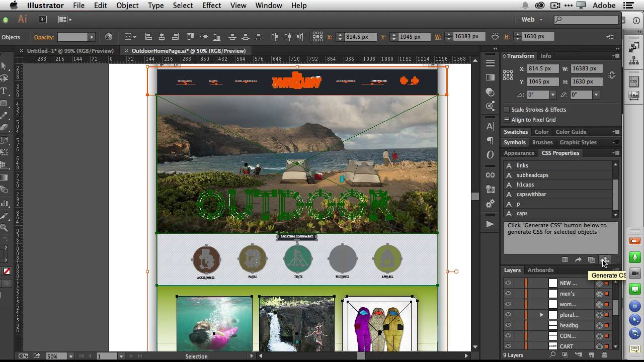Click the Generate CSS button icon

point(605,260)
